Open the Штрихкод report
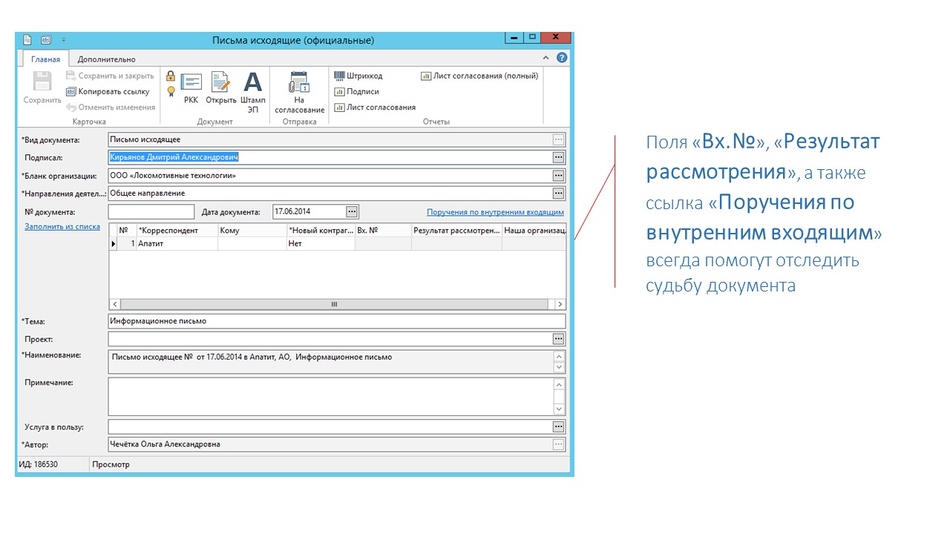950x534 pixels. click(x=359, y=76)
